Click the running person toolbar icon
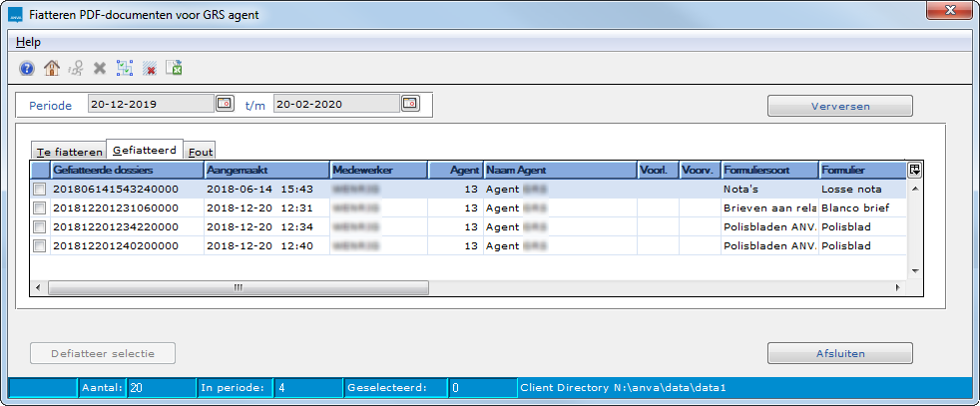Viewport: 980px width, 406px height. point(76,68)
